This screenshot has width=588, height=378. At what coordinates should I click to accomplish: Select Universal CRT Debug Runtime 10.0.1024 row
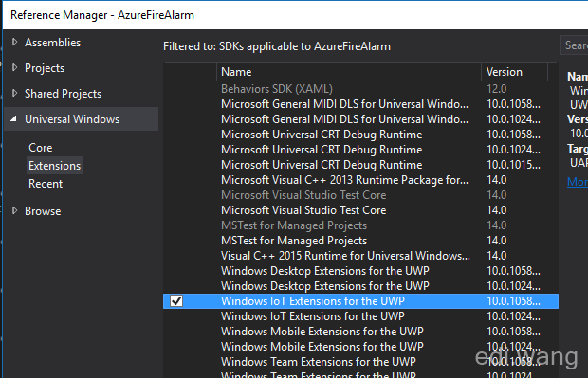pos(360,150)
